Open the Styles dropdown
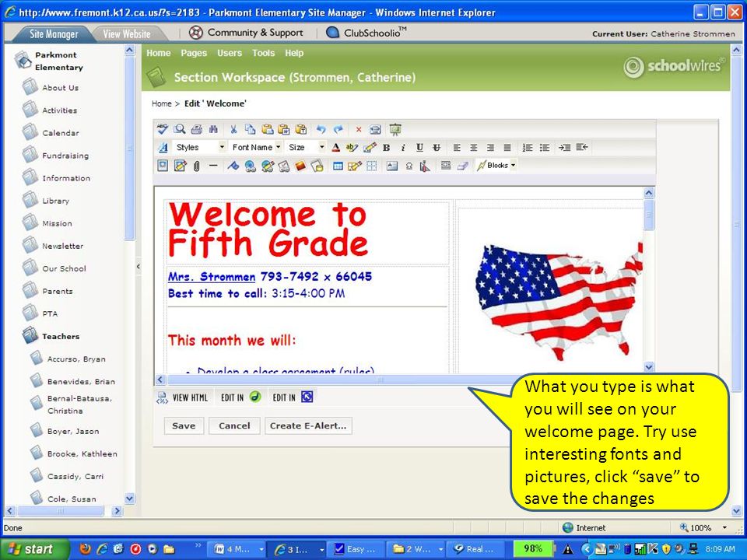This screenshot has height=560, width=747. [x=200, y=148]
